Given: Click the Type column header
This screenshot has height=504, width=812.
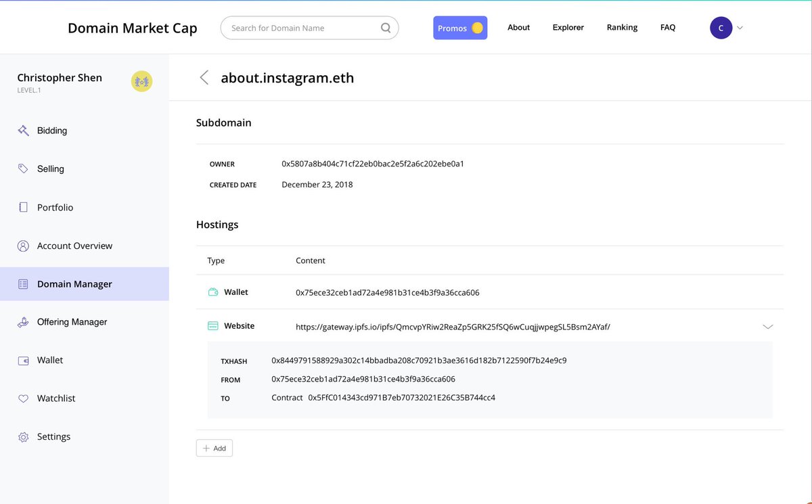Looking at the screenshot, I should pyautogui.click(x=216, y=260).
